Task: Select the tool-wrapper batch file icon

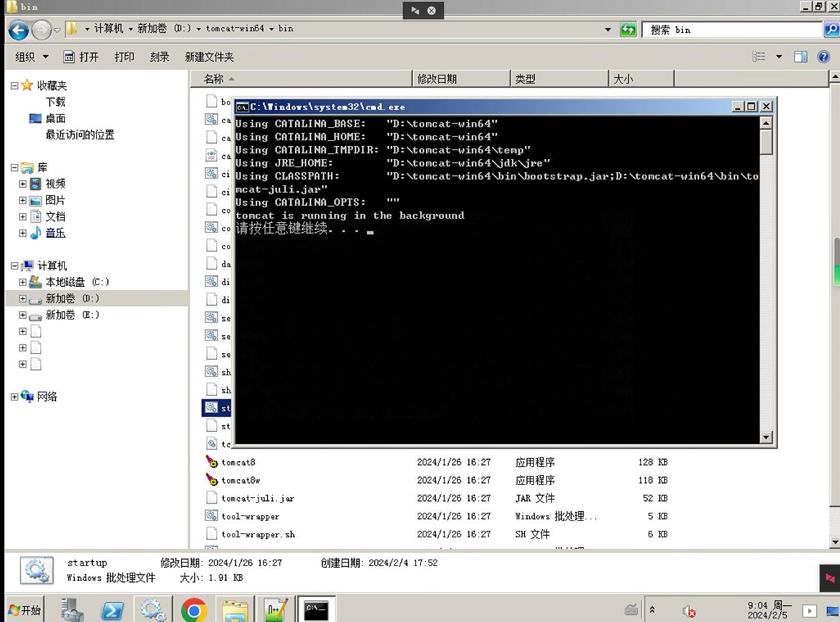Action: click(x=212, y=516)
